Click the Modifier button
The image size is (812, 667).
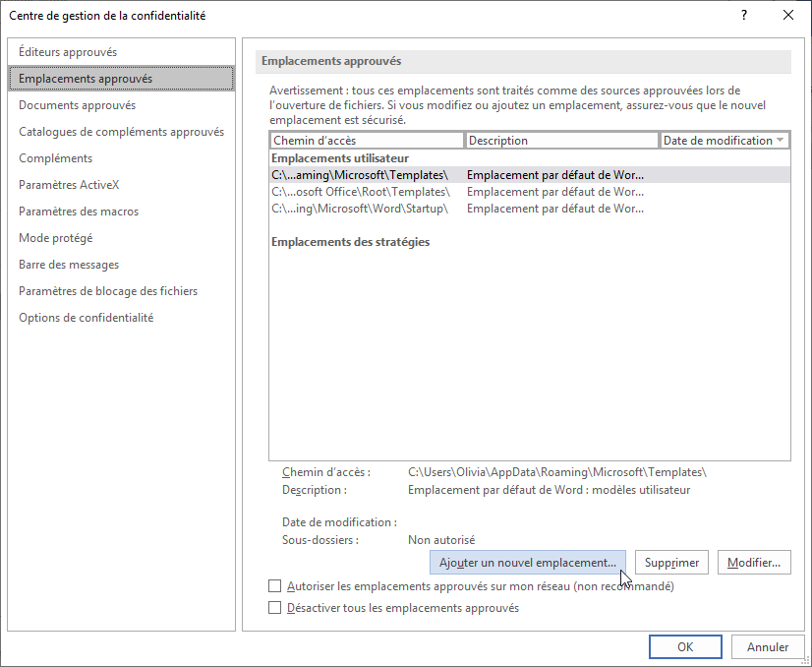[754, 563]
